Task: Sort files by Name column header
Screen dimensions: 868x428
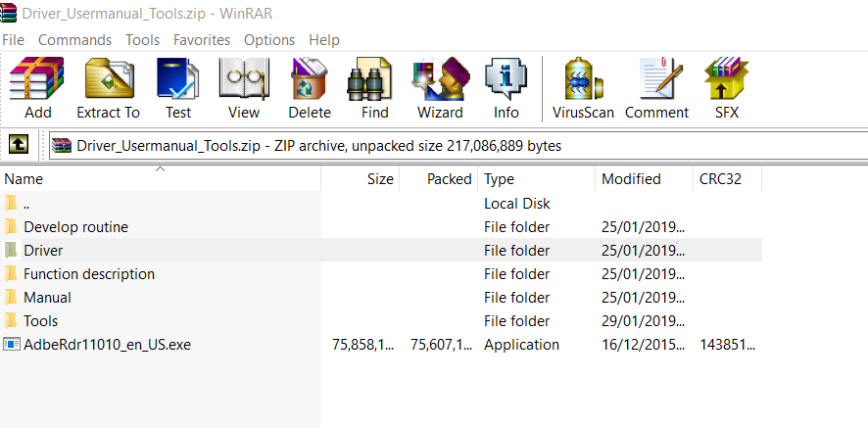Action: click(24, 179)
